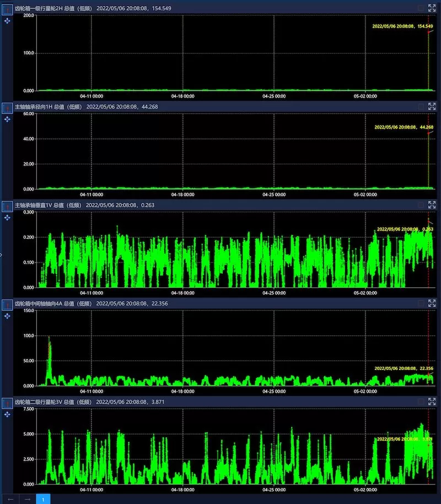
Task: Select the move icon of 主轴承轴垂直1V chart
Action: [x=7, y=218]
